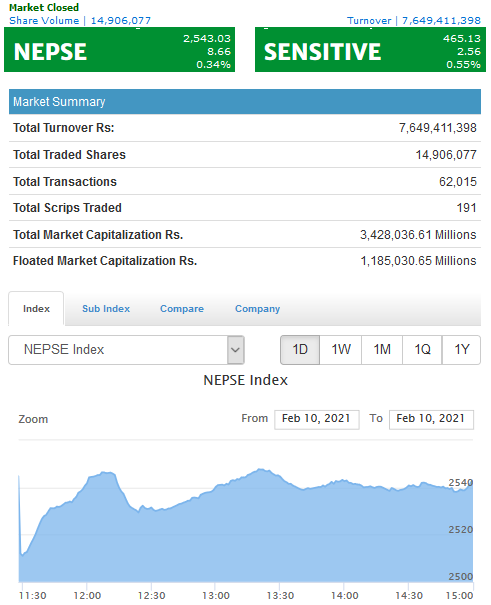Image resolution: width=491 pixels, height=605 pixels.
Task: Click the Total Turnover Rs: row label
Action: click(64, 128)
